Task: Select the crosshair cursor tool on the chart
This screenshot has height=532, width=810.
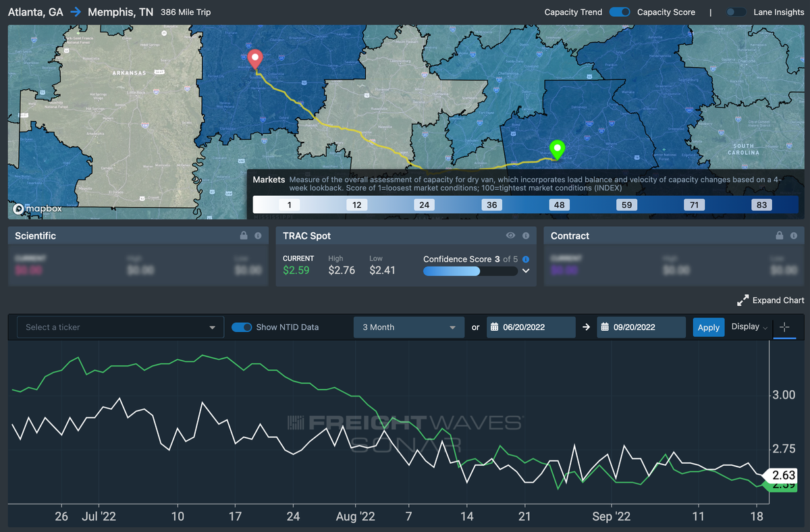Action: coord(784,327)
